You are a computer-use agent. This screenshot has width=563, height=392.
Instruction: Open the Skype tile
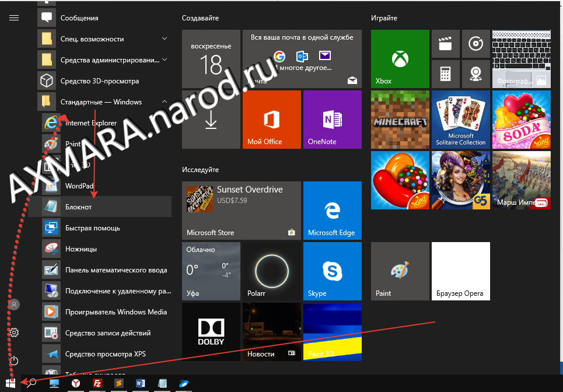333,271
